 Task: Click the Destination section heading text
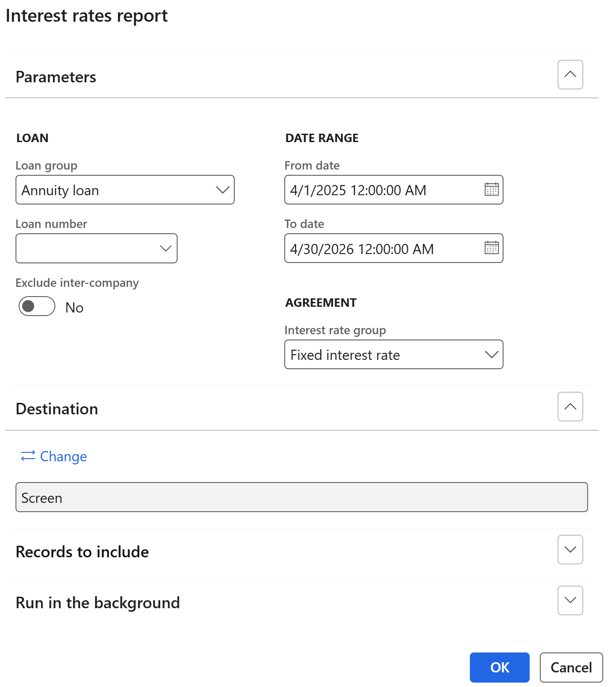pyautogui.click(x=57, y=409)
